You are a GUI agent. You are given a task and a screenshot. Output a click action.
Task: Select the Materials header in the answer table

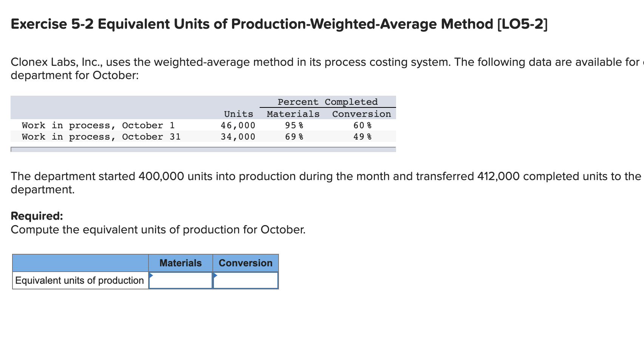click(x=181, y=263)
